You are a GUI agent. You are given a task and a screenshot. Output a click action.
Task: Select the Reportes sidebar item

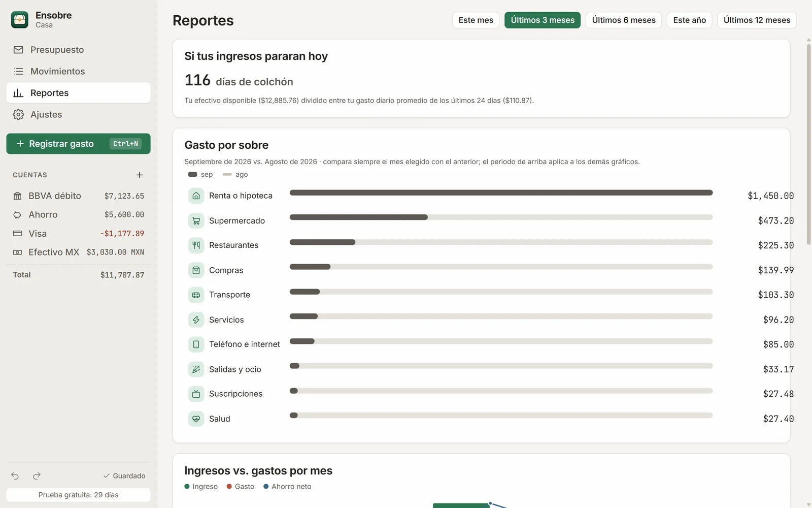[x=78, y=93]
